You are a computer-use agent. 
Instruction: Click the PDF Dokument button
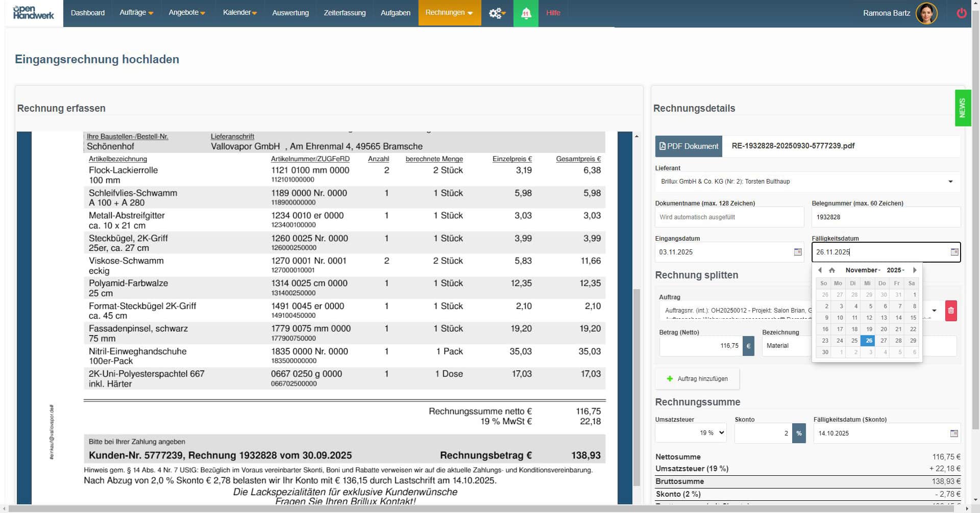(689, 146)
